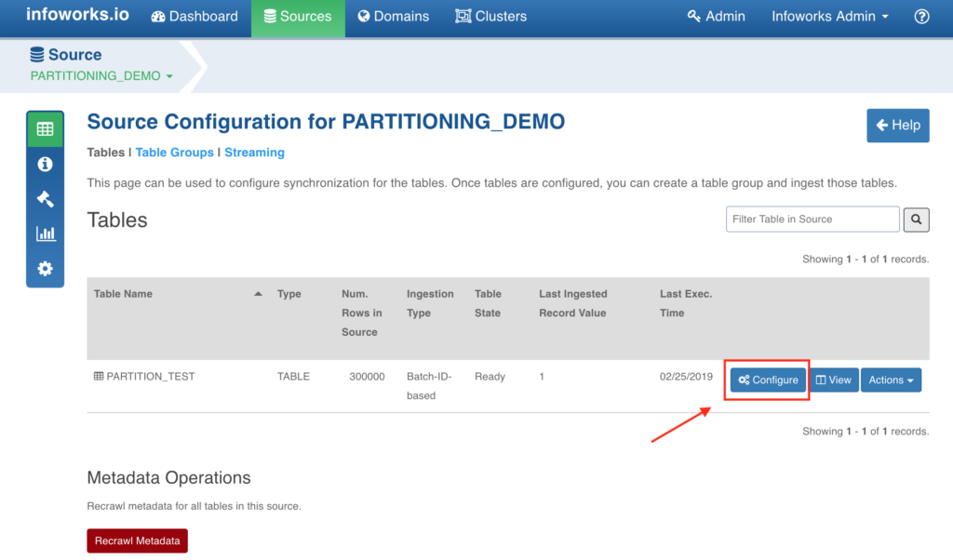Focus the Filter Table in Source field

[812, 220]
